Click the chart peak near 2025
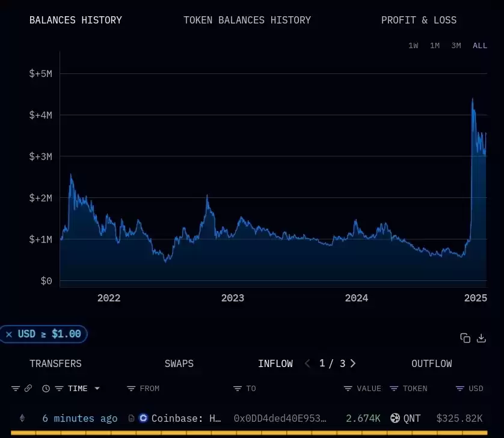The image size is (504, 438). 472,100
